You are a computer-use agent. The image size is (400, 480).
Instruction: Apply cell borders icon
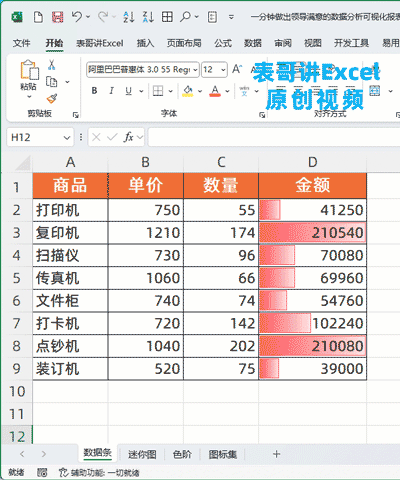pos(158,91)
